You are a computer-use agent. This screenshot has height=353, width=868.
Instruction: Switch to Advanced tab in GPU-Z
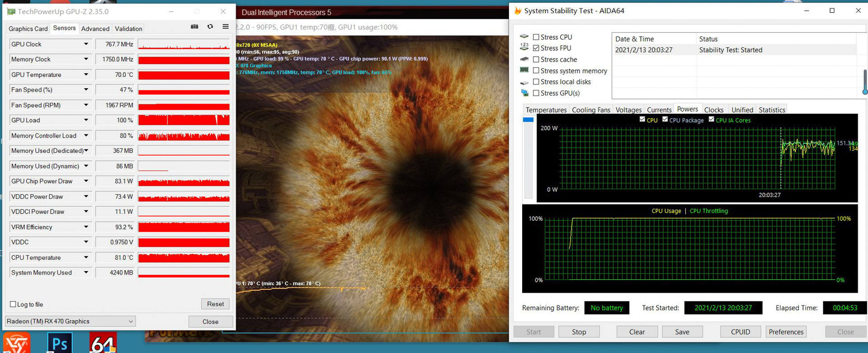tap(95, 29)
